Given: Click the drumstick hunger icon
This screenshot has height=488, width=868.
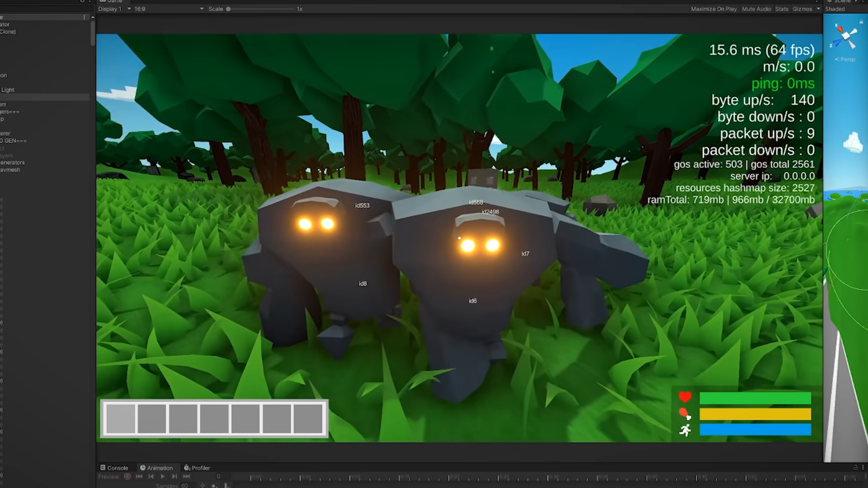Looking at the screenshot, I should [x=685, y=413].
